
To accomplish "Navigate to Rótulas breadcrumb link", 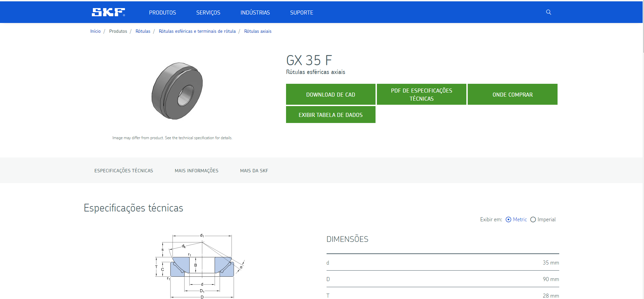I will 143,31.
